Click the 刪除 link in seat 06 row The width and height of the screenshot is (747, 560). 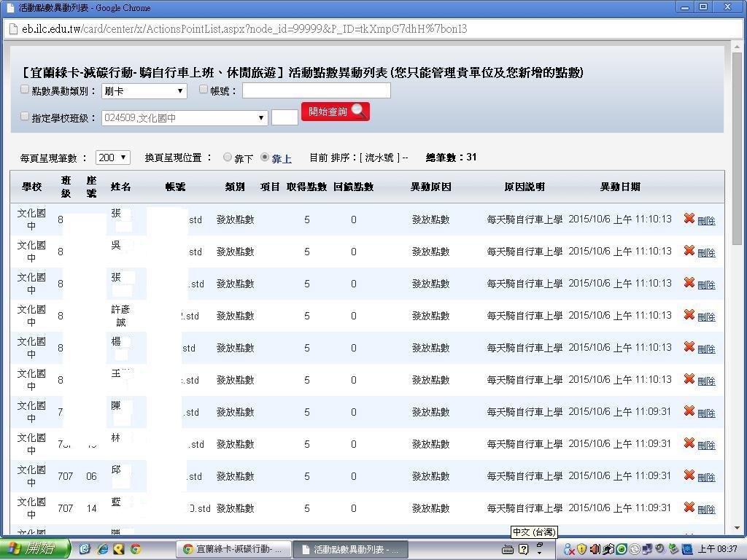click(706, 477)
